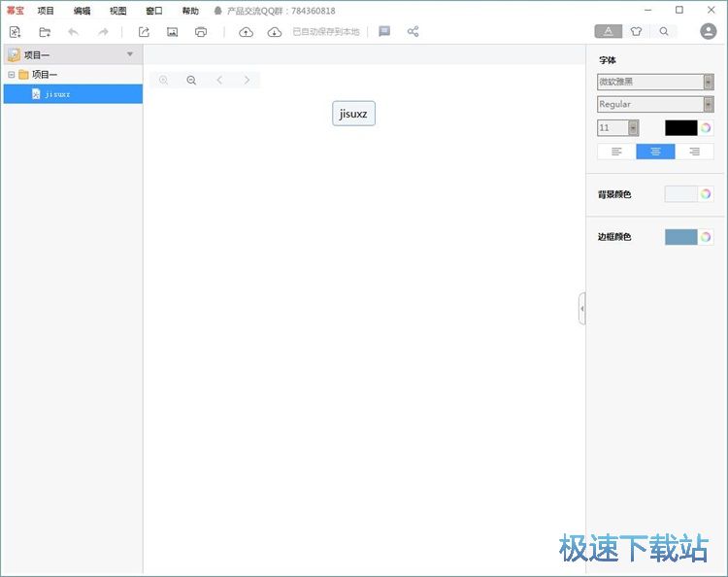The height and width of the screenshot is (577, 728).
Task: Click the 已自动保存到本地 status text
Action: click(x=326, y=32)
